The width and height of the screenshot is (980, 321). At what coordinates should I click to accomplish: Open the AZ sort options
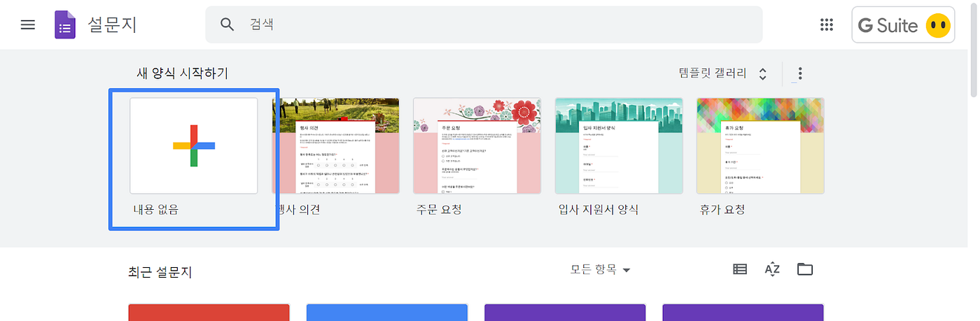pyautogui.click(x=772, y=269)
